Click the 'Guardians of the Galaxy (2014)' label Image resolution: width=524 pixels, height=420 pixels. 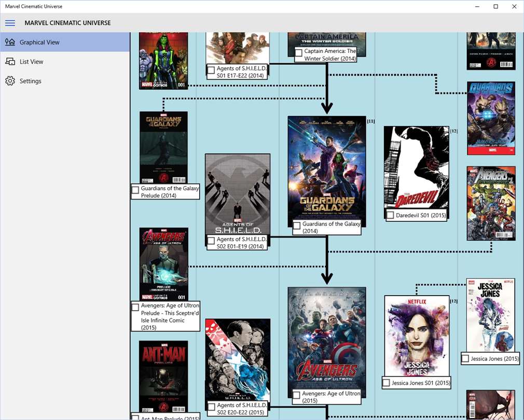(x=331, y=227)
